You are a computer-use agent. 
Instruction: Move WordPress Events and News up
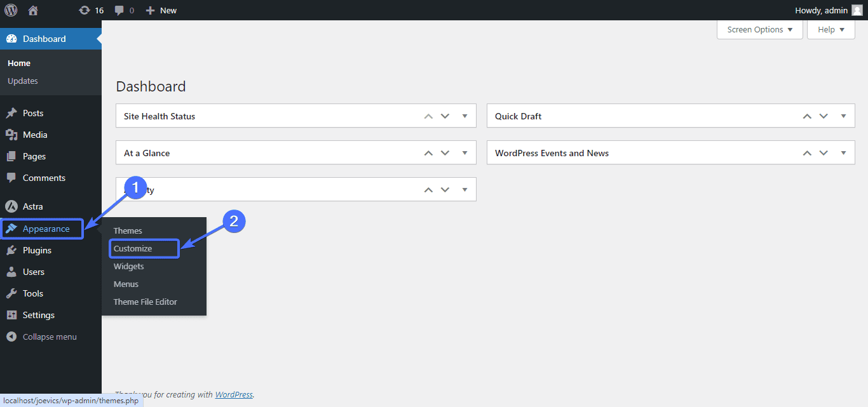807,153
